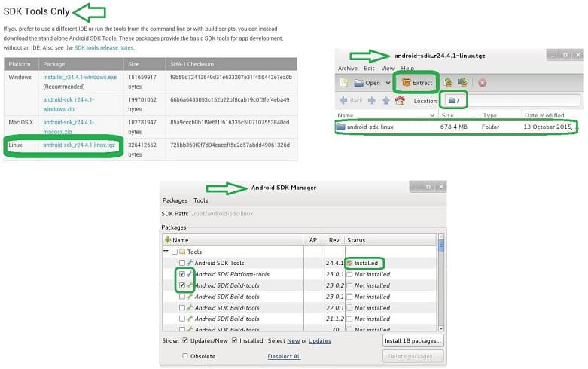This screenshot has width=588, height=369.
Task: Click status icon of Platform-tools Not installed
Action: [349, 274]
